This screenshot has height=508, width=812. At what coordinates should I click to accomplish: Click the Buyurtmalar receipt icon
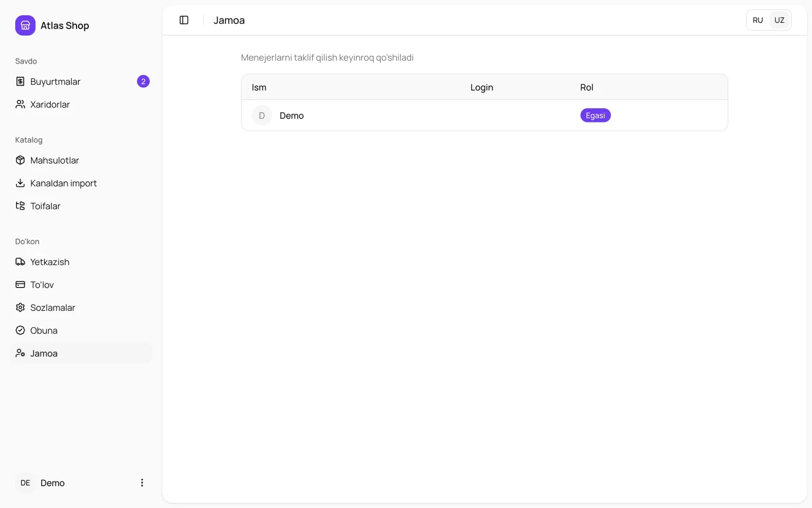click(20, 81)
